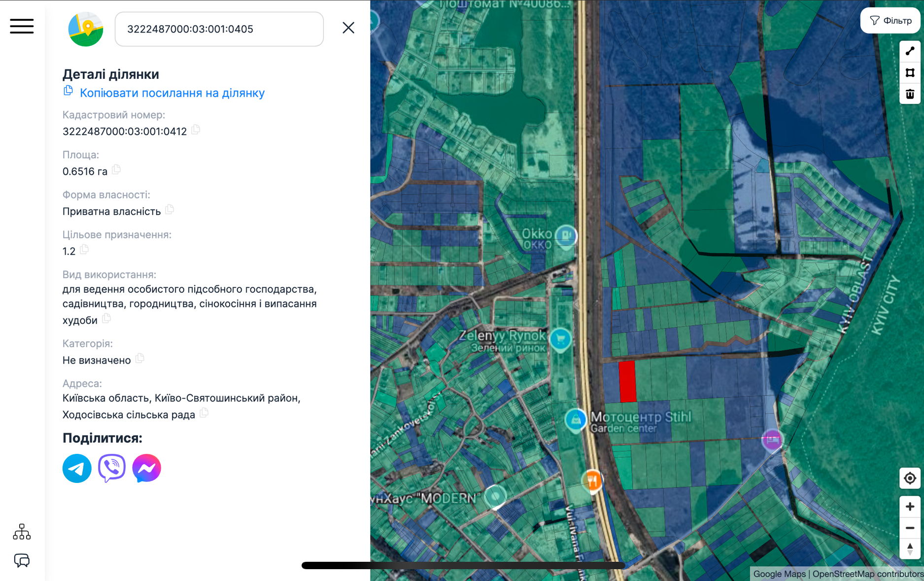Open OpenStreetMap contributors attribution
Screen dimensions: 924x581
point(867,574)
